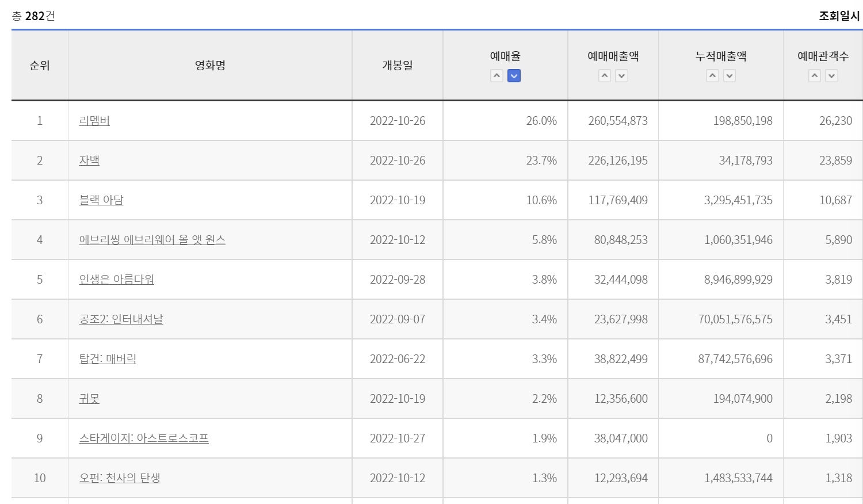Select release date 2022-06-22 cell
Image resolution: width=863 pixels, height=504 pixels.
click(398, 359)
